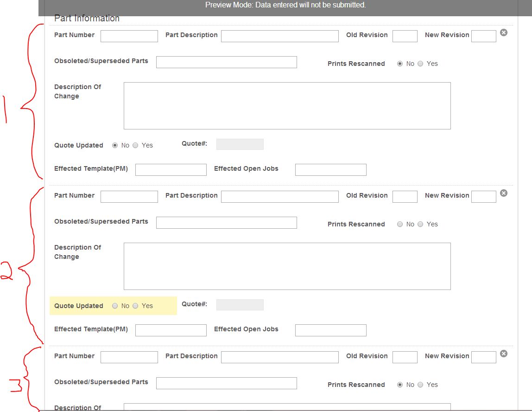Screen dimensions: 532x412
Task: Click Old Revision box in first section
Action: click(405, 36)
